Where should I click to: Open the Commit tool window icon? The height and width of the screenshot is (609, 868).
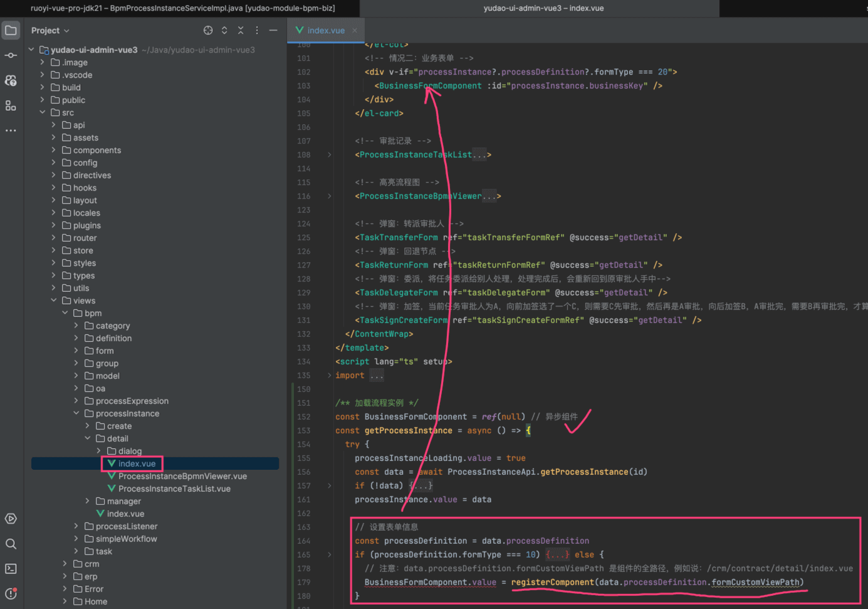11,55
